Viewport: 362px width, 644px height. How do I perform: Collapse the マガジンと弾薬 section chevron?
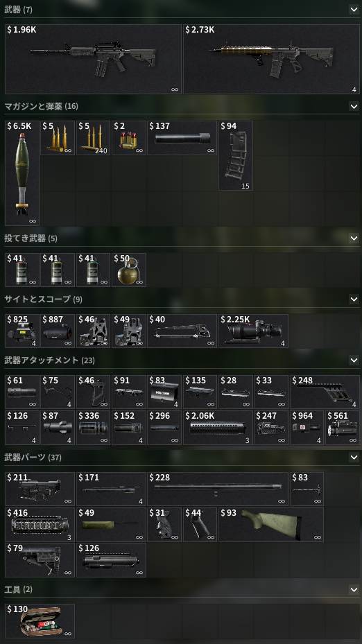tap(354, 106)
